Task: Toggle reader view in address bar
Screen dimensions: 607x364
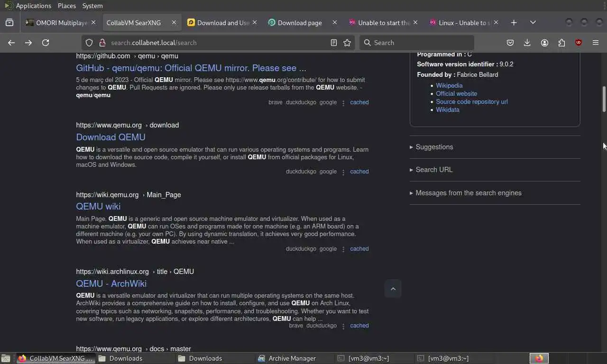Action: (x=334, y=43)
